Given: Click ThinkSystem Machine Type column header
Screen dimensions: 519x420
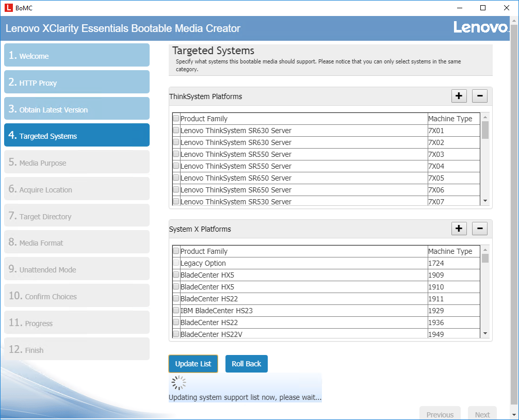Looking at the screenshot, I should coord(454,119).
